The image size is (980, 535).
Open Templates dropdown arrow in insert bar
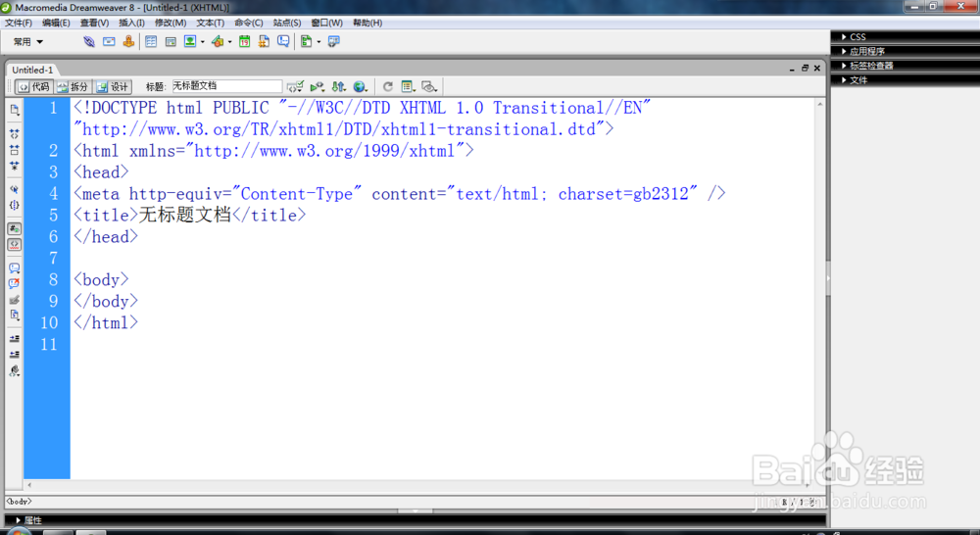coord(318,42)
